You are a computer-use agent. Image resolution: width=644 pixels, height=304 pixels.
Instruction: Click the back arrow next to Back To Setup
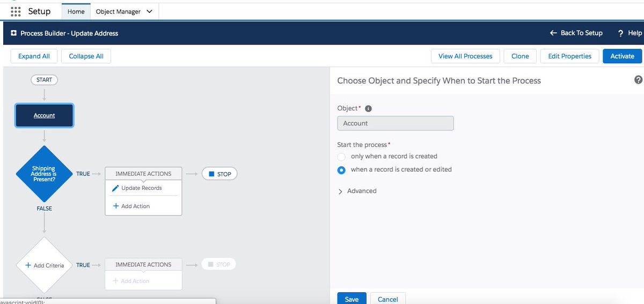pyautogui.click(x=553, y=33)
